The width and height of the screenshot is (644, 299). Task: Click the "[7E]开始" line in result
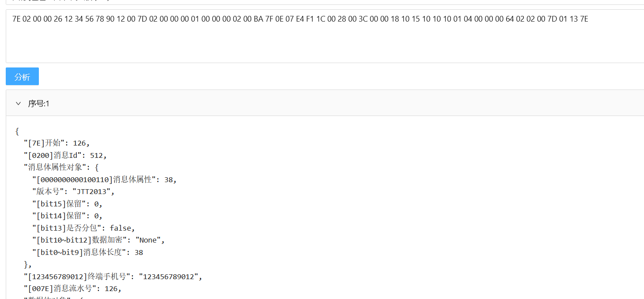(x=57, y=143)
